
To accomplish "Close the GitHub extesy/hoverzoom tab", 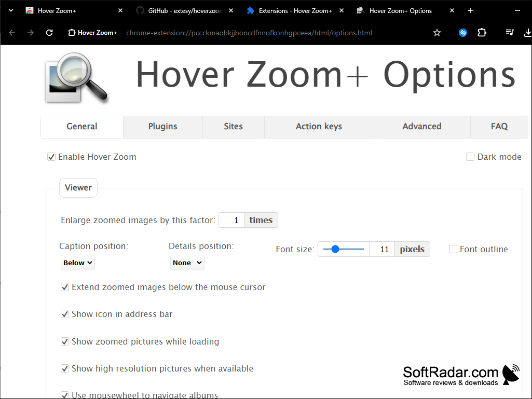I will pos(231,10).
